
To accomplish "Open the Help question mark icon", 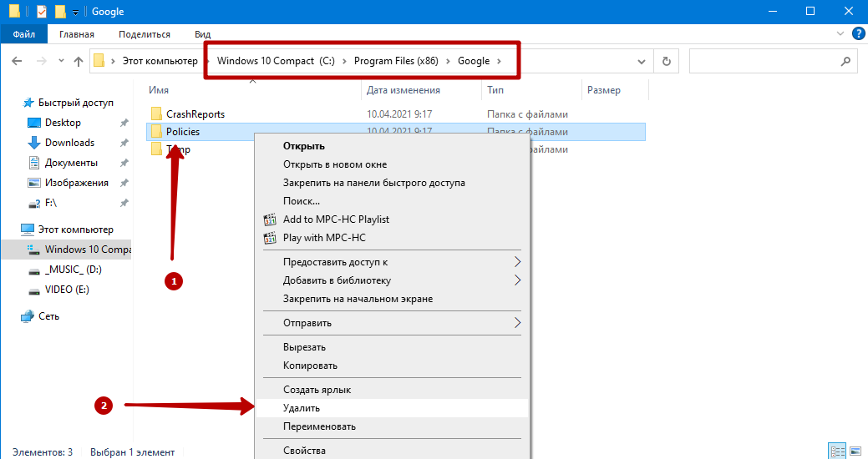I will (x=857, y=34).
